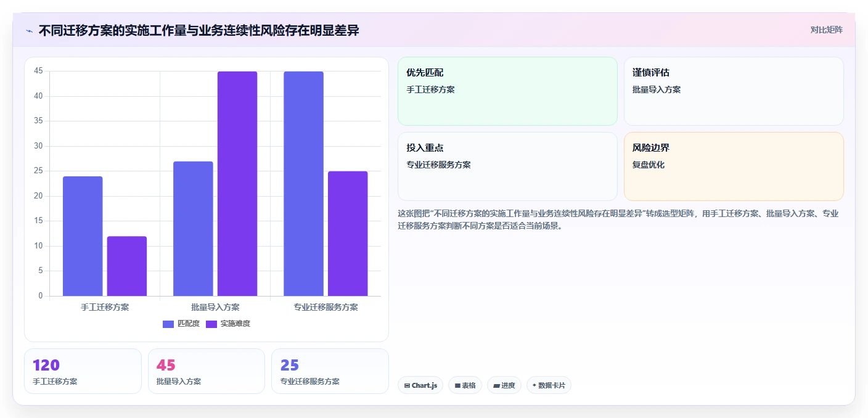The height and width of the screenshot is (418, 868).
Task: Click 手工迁移方案 text in 优先匹配 card
Action: coord(430,89)
